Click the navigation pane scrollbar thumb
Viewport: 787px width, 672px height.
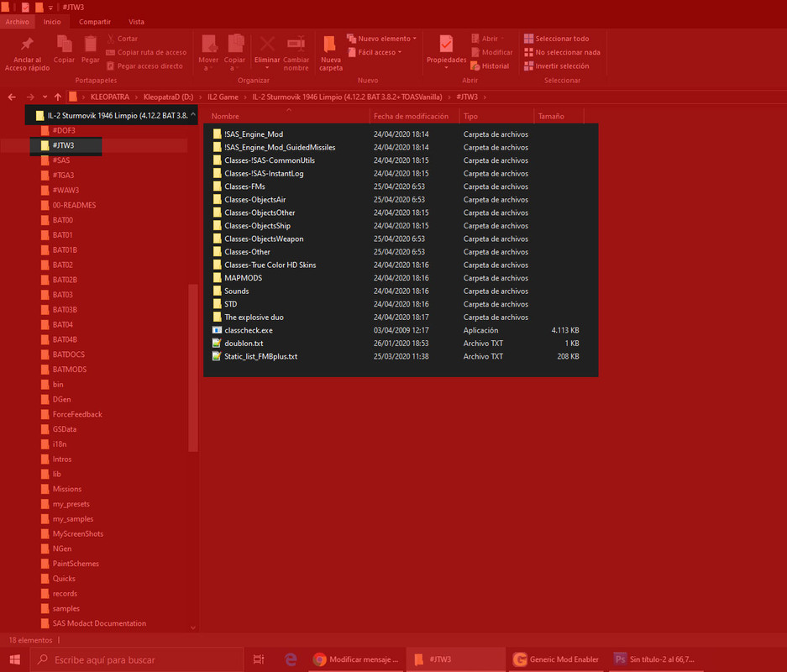coord(192,367)
